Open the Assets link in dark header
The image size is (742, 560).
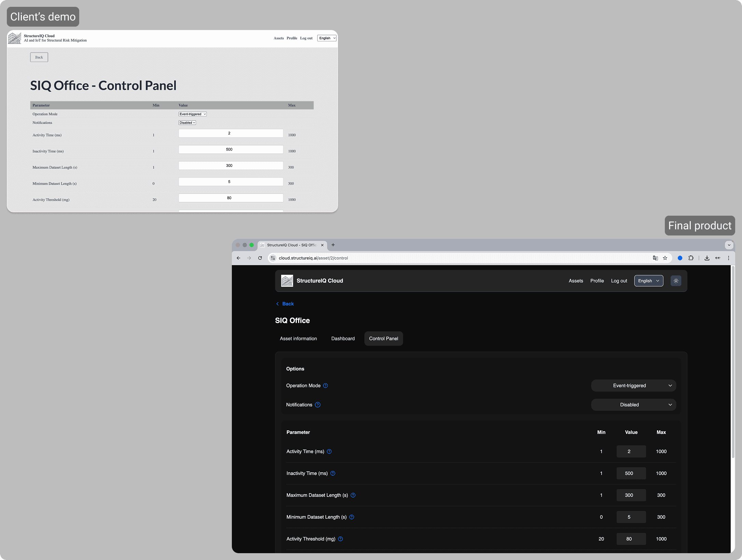point(576,281)
